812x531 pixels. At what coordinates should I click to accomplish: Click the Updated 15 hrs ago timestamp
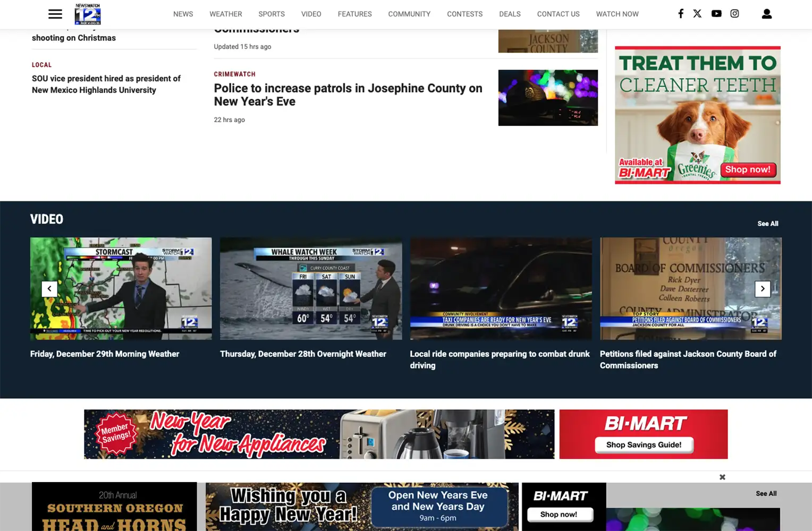coord(242,47)
